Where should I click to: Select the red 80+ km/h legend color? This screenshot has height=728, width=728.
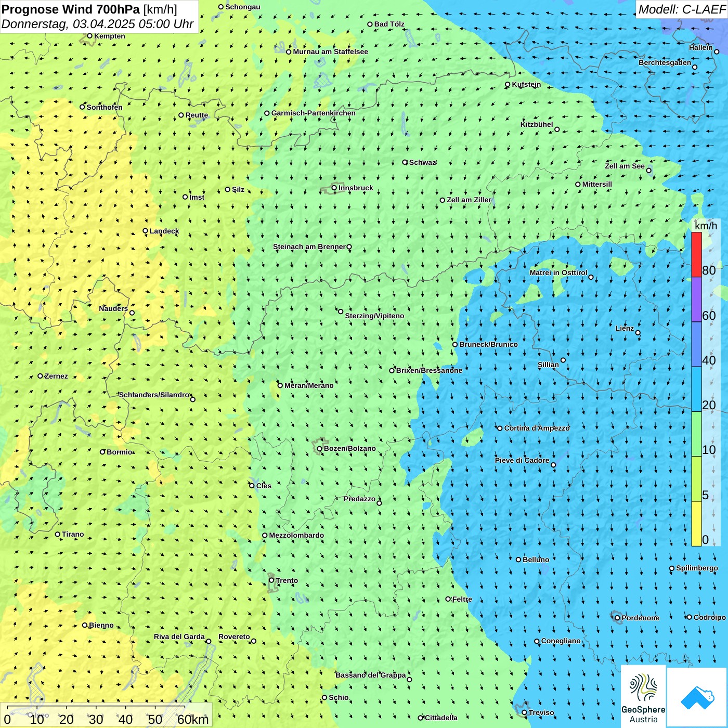[696, 254]
